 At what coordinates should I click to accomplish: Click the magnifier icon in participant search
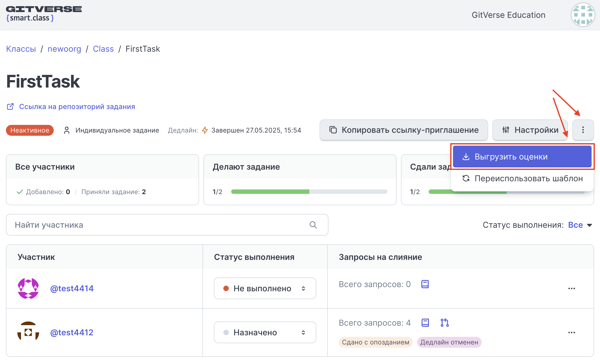click(x=313, y=225)
